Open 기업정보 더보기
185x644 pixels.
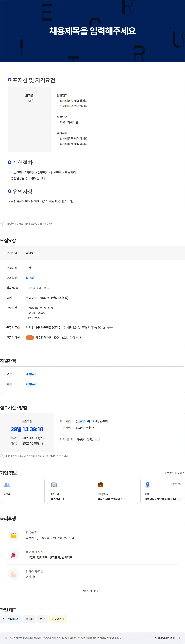pos(175,473)
